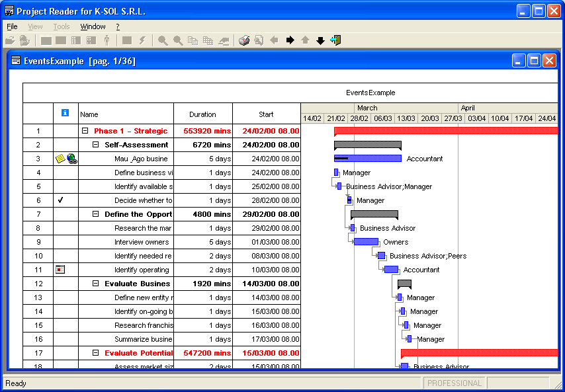
Task: Collapse the Self-Assessment summary task
Action: [x=95, y=145]
